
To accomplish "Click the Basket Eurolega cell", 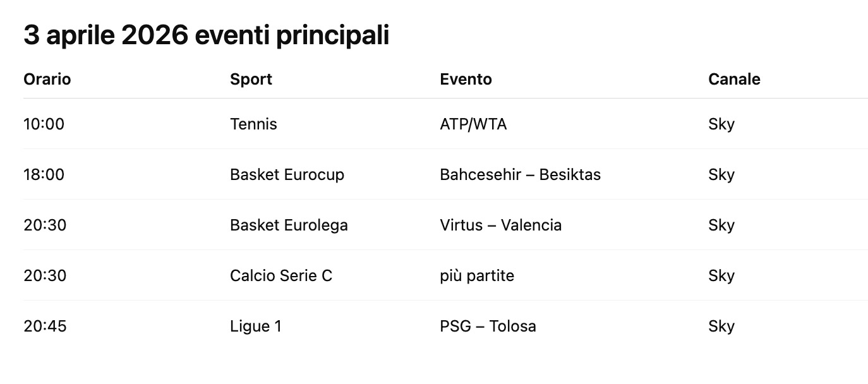I will tap(289, 225).
